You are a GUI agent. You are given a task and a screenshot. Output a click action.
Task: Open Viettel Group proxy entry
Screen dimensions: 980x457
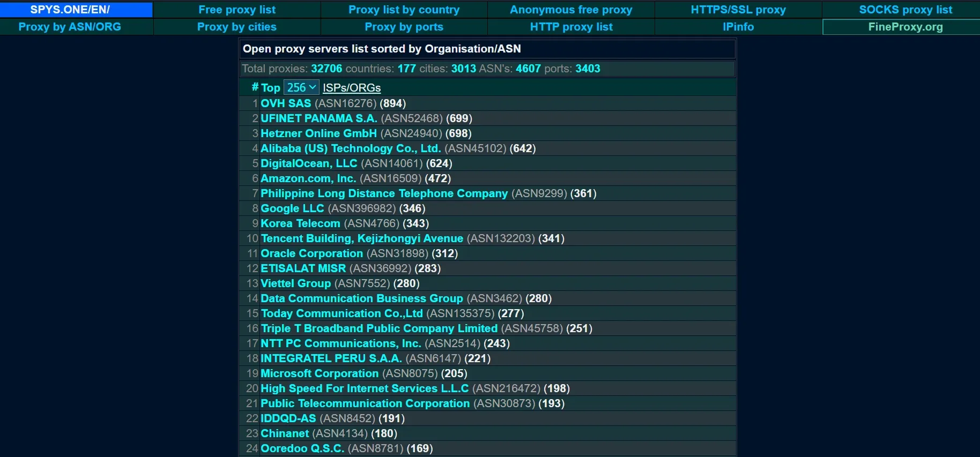coord(295,283)
